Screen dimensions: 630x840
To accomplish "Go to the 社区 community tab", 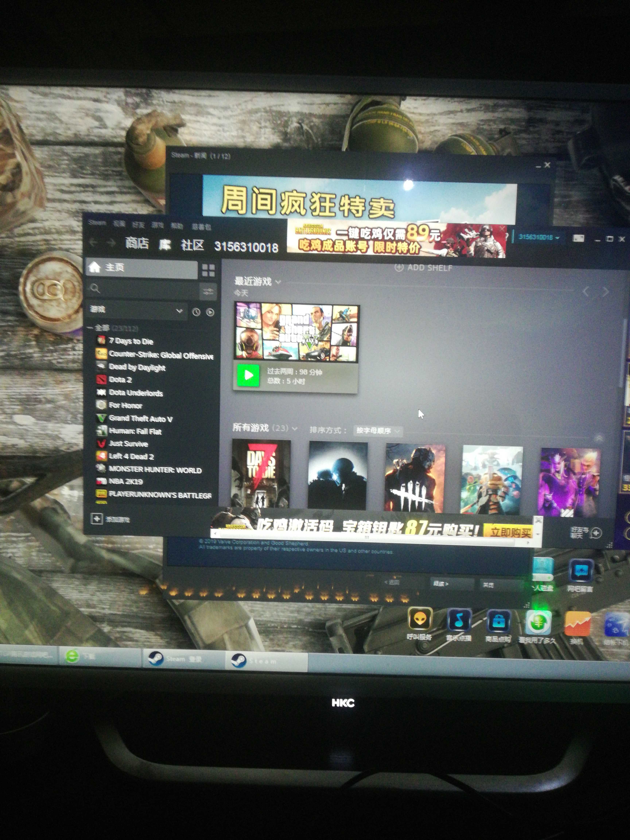I will pyautogui.click(x=192, y=245).
